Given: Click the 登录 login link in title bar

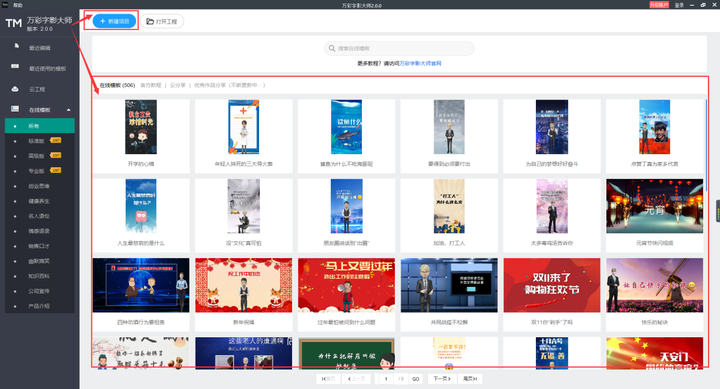Looking at the screenshot, I should click(679, 5).
